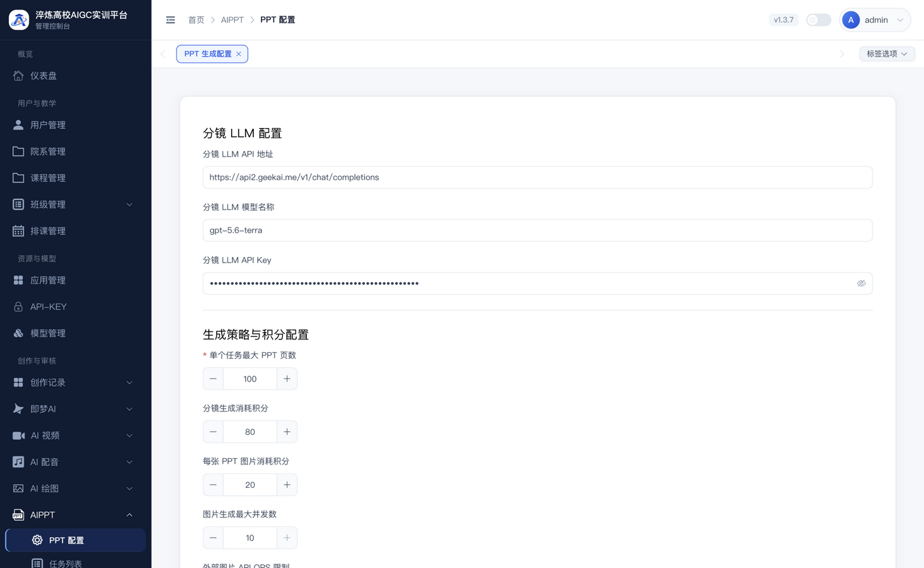This screenshot has height=568, width=924.
Task: Expand the AI 绘图 submenu chevron
Action: tap(129, 488)
